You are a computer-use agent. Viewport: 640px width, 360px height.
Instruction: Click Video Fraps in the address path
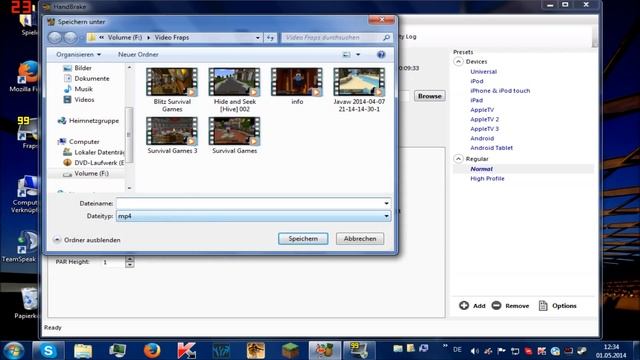point(171,38)
